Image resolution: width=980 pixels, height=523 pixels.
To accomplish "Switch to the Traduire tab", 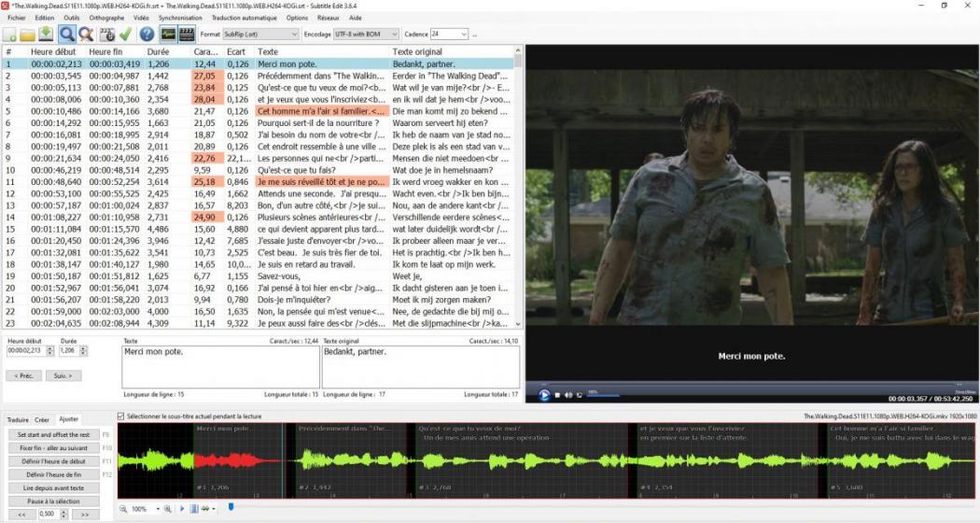I will coord(17,419).
